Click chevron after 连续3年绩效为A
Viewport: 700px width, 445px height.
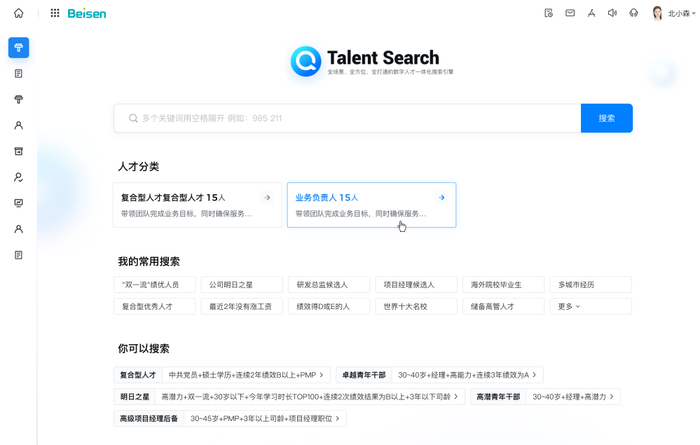tap(534, 375)
